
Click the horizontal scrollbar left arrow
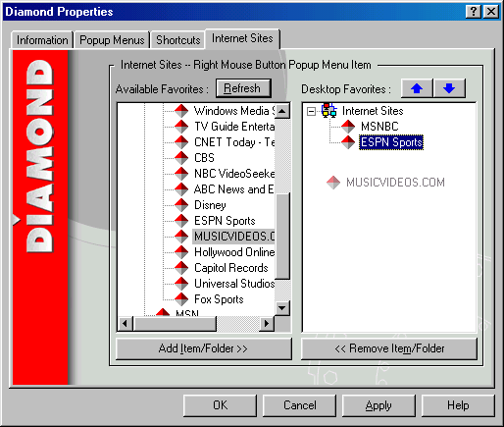click(x=126, y=324)
